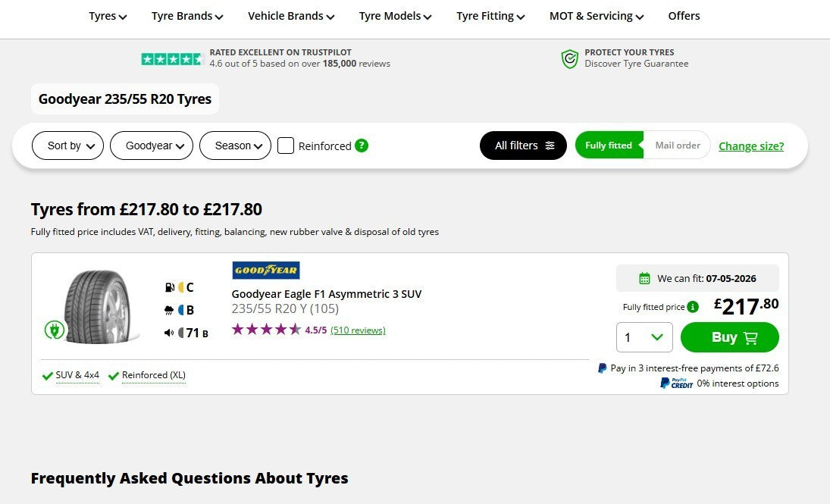The width and height of the screenshot is (830, 504).
Task: Switch to Mail order option
Action: pyautogui.click(x=678, y=145)
